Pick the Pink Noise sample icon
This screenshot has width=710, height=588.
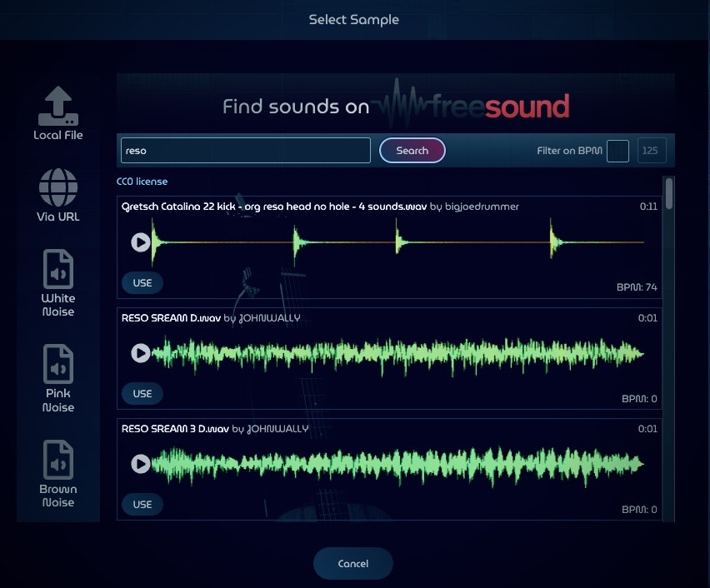point(58,364)
